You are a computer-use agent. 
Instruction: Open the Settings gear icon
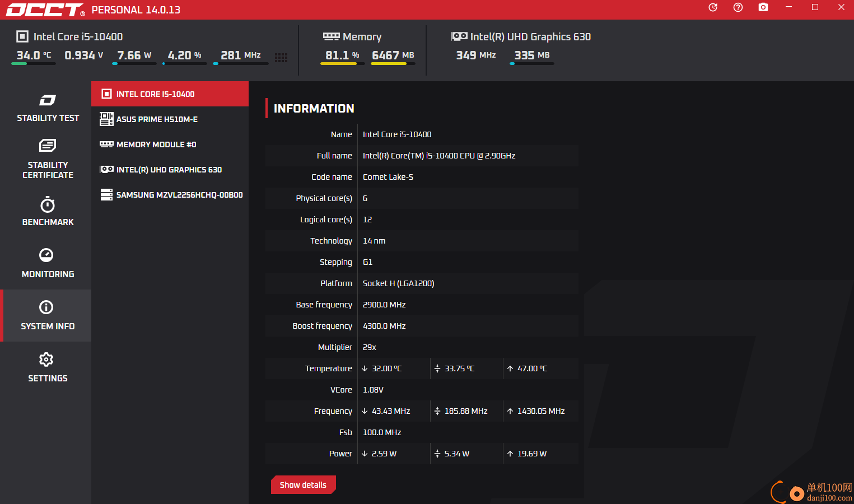[46, 359]
